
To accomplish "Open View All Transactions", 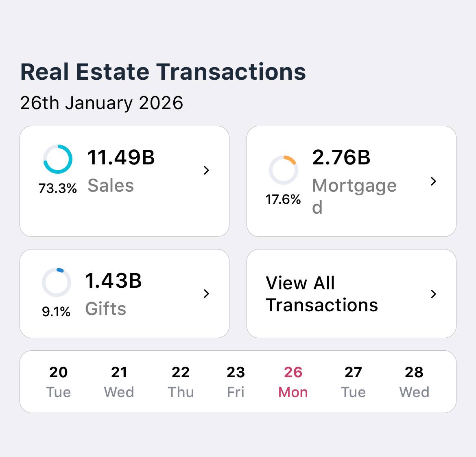I will coord(321,294).
